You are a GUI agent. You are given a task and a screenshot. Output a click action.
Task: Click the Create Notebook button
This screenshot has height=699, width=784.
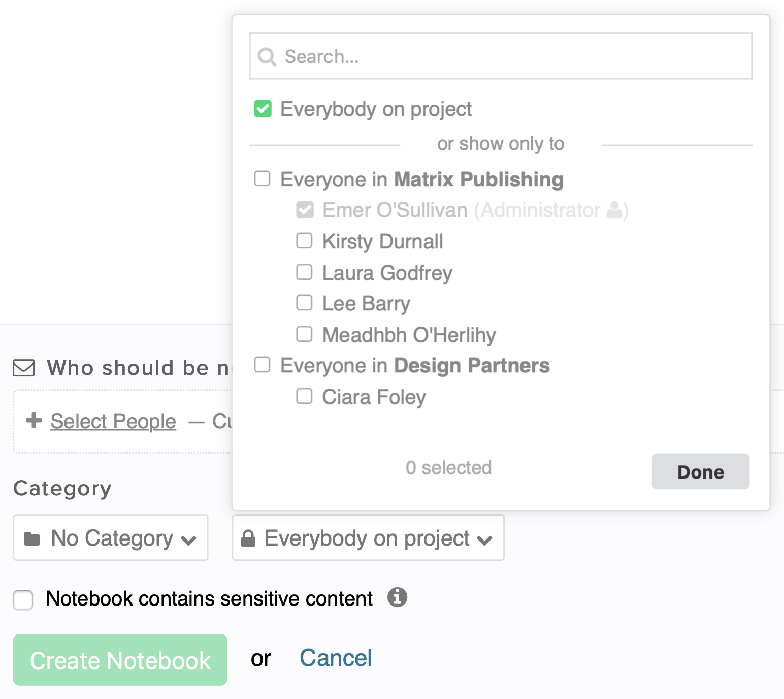[120, 660]
